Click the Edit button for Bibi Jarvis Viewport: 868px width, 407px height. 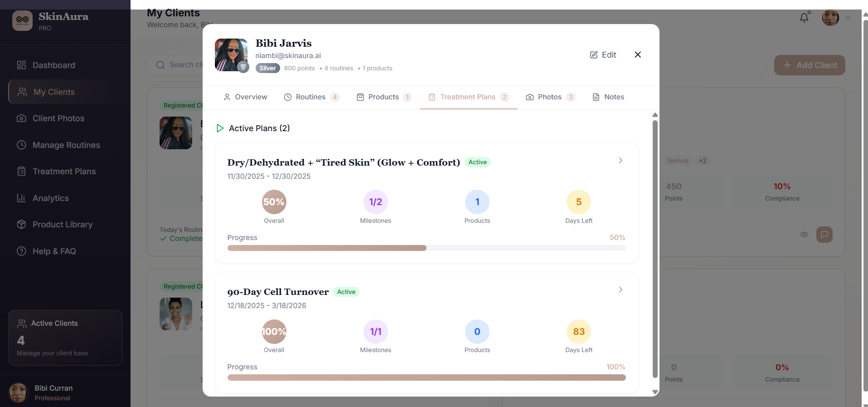point(603,55)
